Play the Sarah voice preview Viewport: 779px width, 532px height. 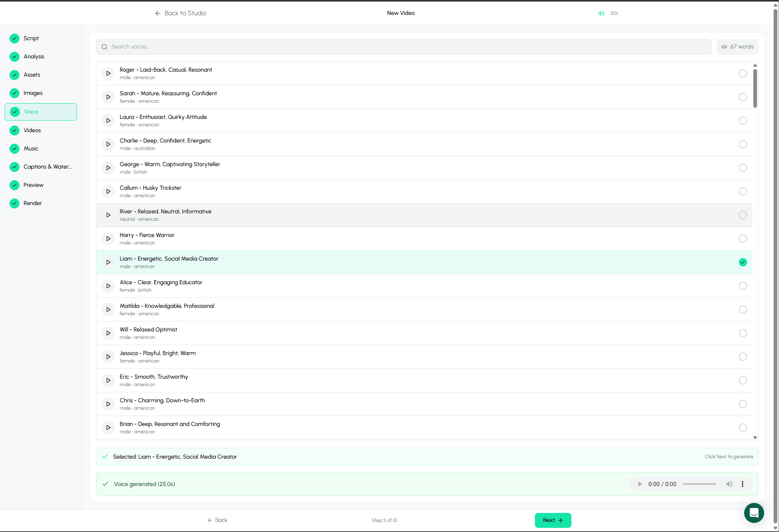click(x=108, y=97)
